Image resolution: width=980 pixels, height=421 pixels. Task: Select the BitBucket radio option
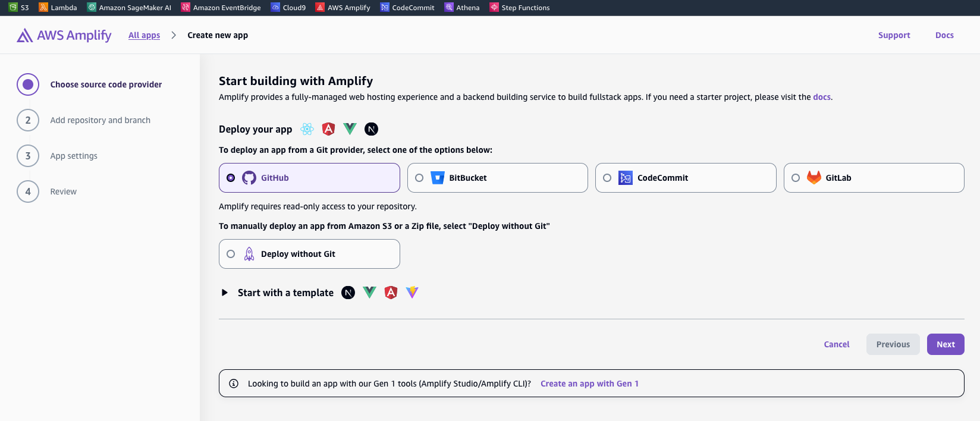[x=419, y=178]
